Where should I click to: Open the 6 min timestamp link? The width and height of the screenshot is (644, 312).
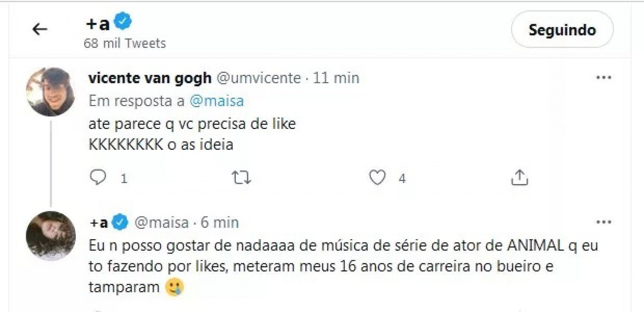tap(220, 223)
